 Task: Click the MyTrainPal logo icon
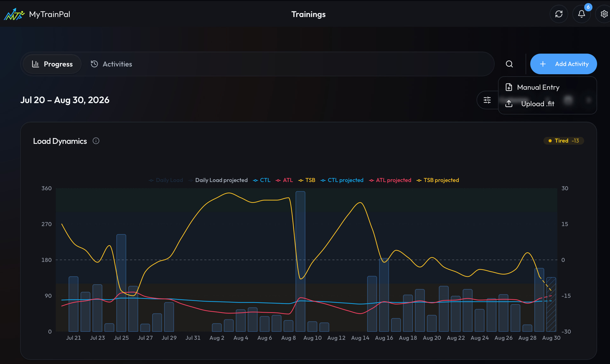pos(14,14)
